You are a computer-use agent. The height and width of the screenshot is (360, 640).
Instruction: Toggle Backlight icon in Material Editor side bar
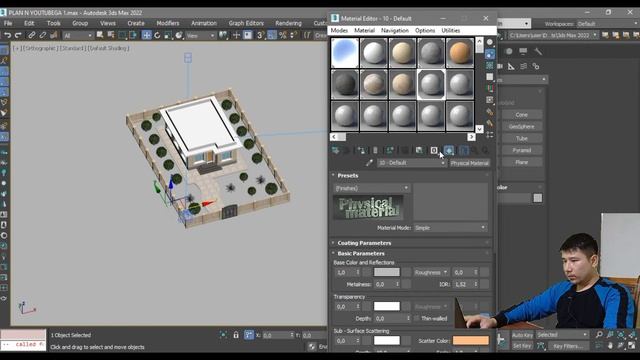(490, 54)
